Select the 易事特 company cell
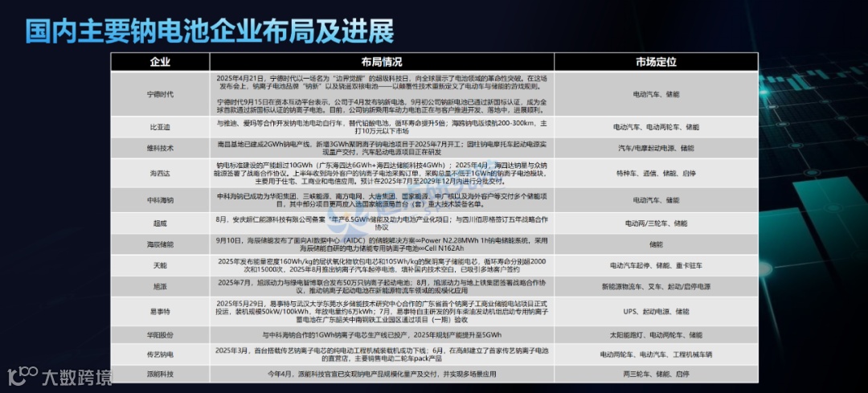 pos(160,312)
